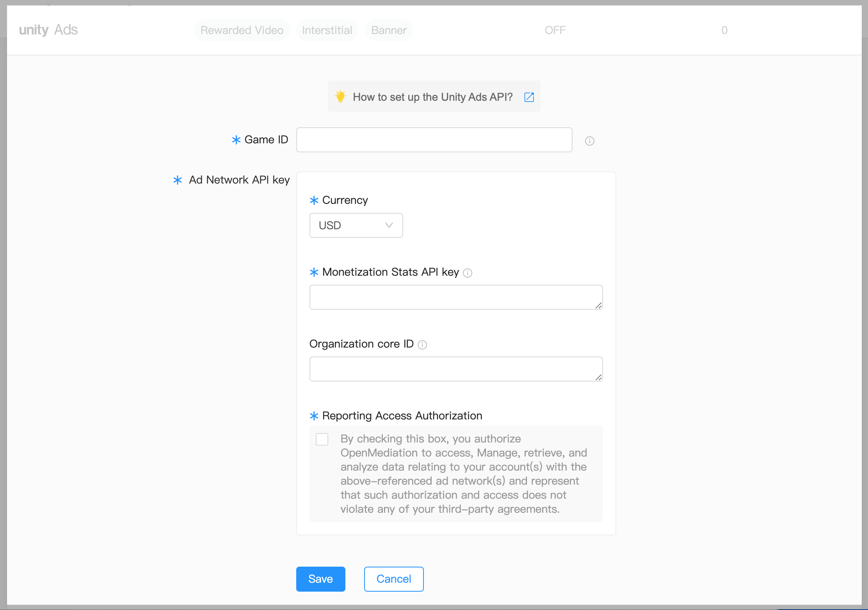Select the Banner tag
The image size is (868, 610).
(389, 30)
